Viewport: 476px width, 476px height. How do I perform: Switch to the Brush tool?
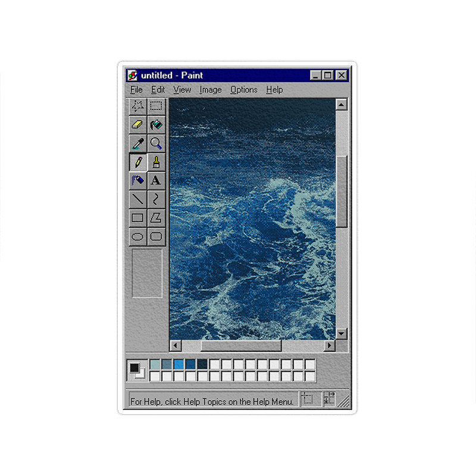pos(156,162)
